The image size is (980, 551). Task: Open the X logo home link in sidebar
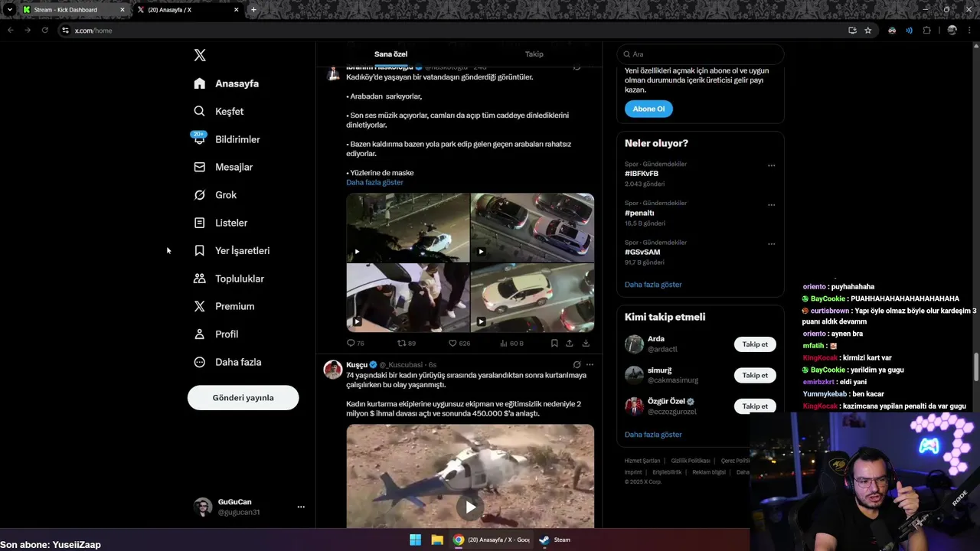tap(200, 55)
